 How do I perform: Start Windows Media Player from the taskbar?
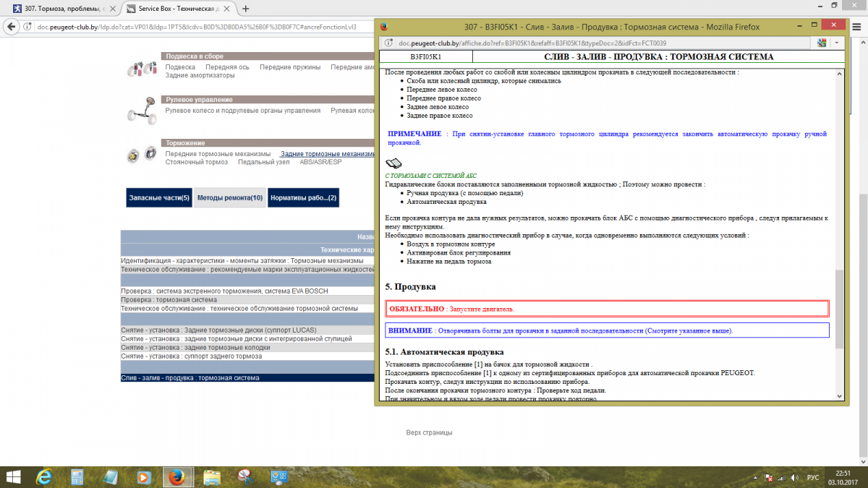click(143, 477)
